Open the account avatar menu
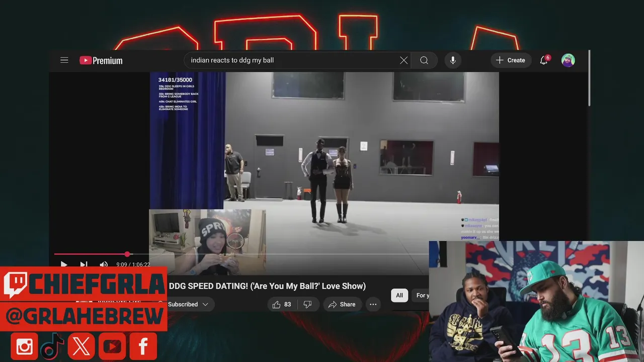644x362 pixels. (x=568, y=60)
